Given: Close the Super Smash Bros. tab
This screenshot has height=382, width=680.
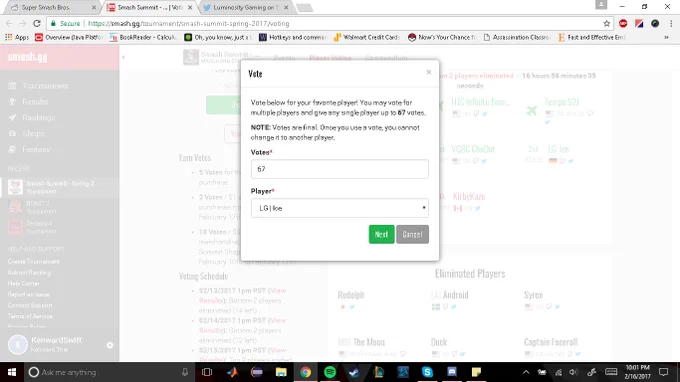Looking at the screenshot, I should coord(94,7).
